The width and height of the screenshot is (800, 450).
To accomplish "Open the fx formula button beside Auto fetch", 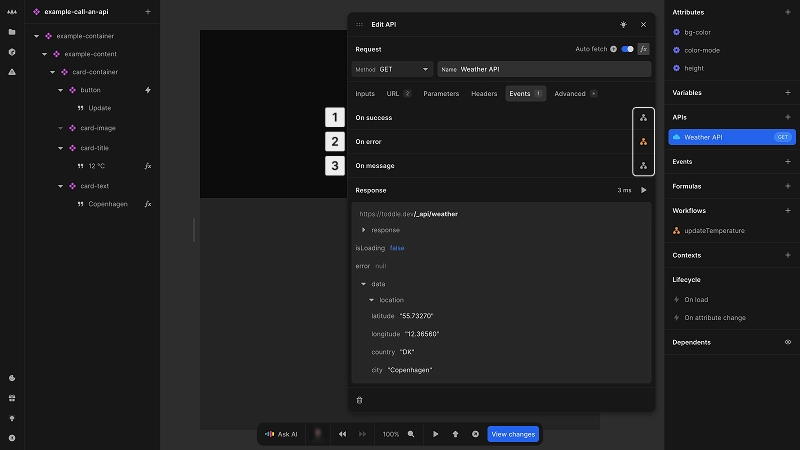I will [643, 49].
